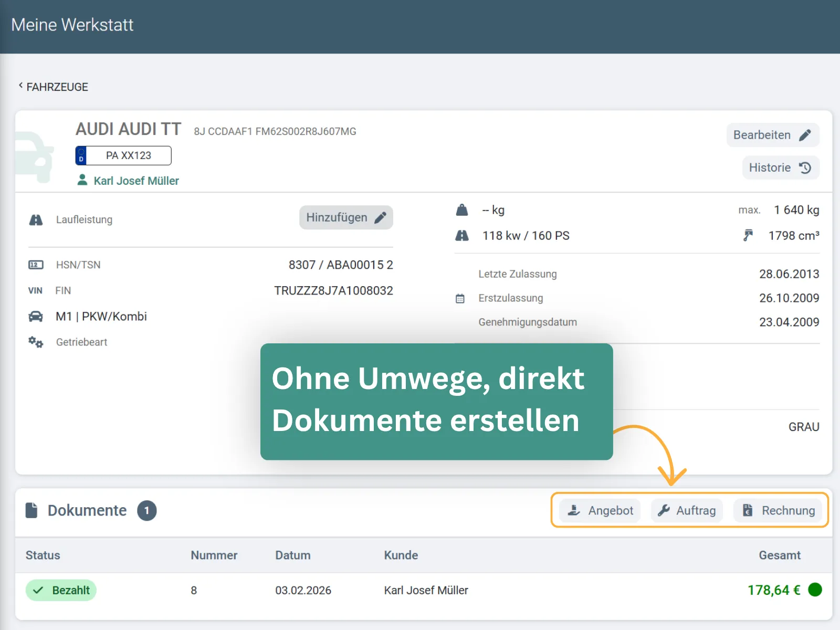Click the Dokumente section heading
This screenshot has height=630, width=840.
click(87, 510)
